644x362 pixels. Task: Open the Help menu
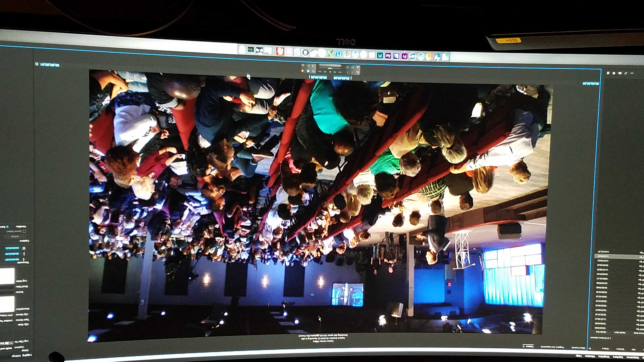[x=579, y=356]
